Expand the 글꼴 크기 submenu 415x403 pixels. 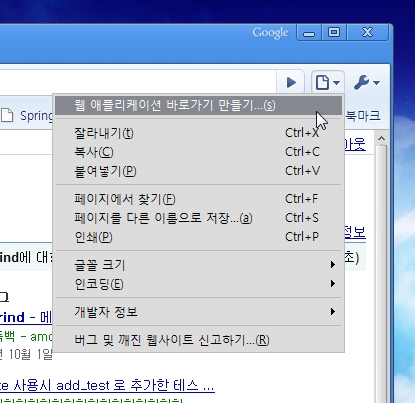pos(199,265)
